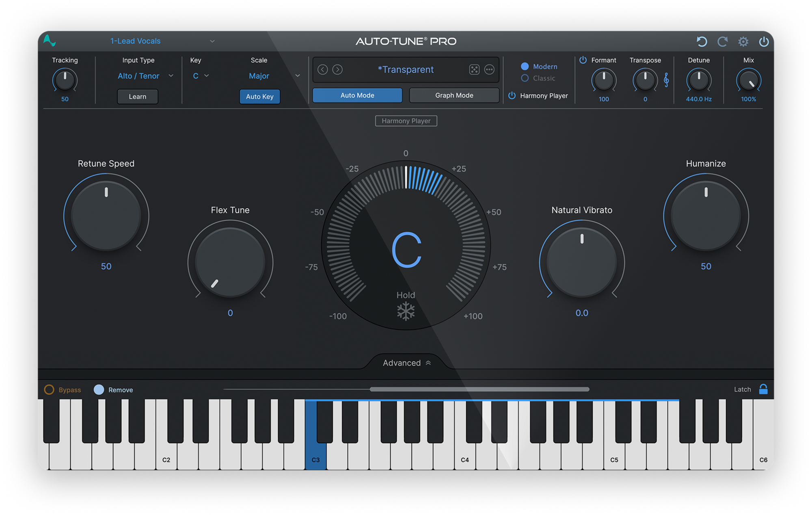Undo with the undo arrow icon
This screenshot has height=515, width=812.
pyautogui.click(x=702, y=41)
